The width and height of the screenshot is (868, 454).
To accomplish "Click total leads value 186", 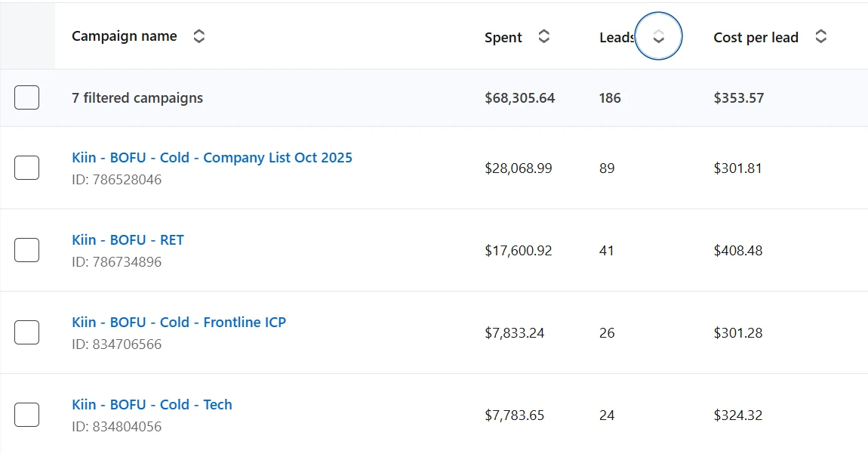I will [x=610, y=98].
